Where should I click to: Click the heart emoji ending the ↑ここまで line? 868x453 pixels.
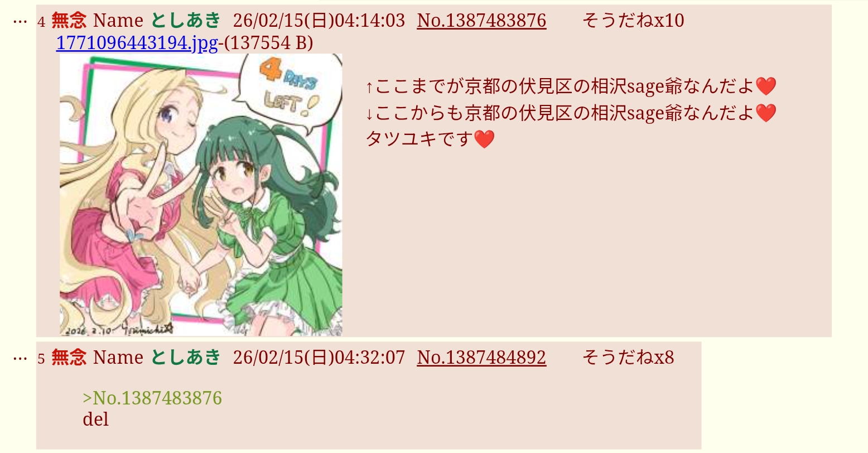pos(765,86)
